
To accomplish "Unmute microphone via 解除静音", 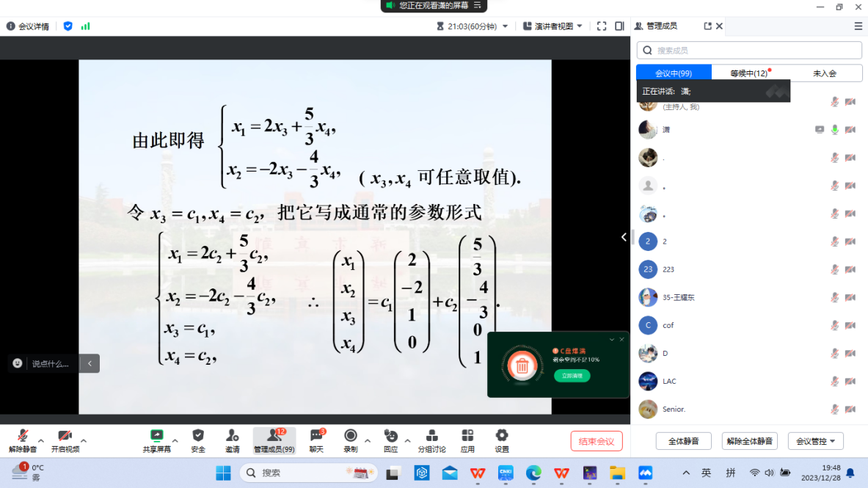I will click(x=23, y=436).
